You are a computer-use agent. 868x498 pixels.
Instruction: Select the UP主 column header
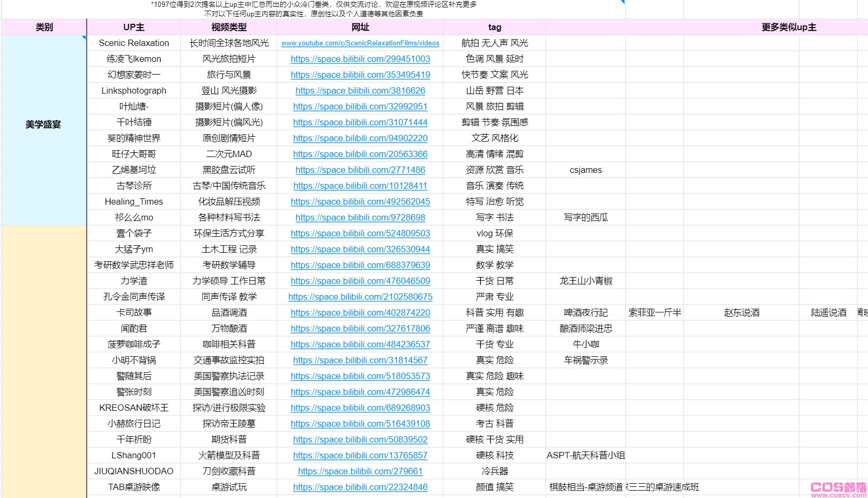click(x=134, y=27)
